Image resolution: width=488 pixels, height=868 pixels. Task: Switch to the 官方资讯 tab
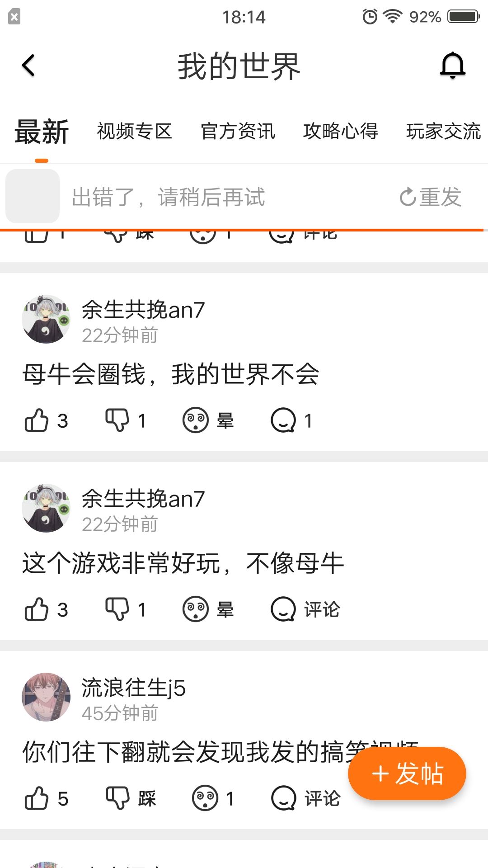(238, 132)
